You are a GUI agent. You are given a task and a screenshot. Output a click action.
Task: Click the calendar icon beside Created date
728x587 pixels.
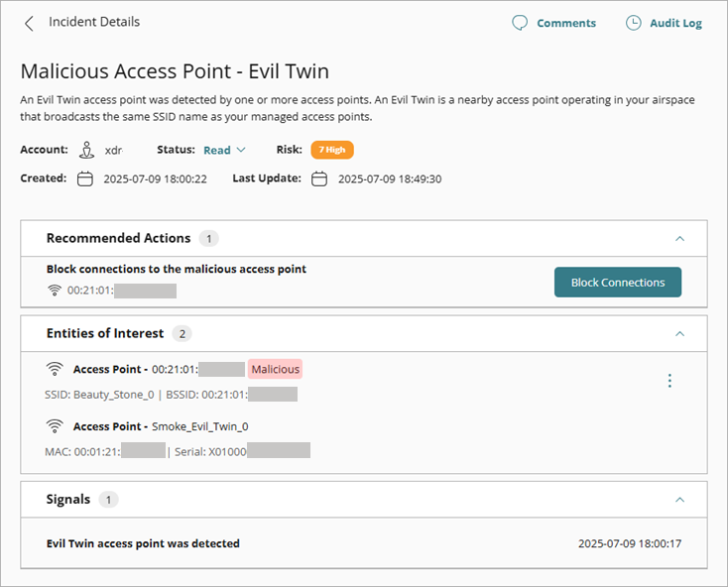tap(85, 179)
